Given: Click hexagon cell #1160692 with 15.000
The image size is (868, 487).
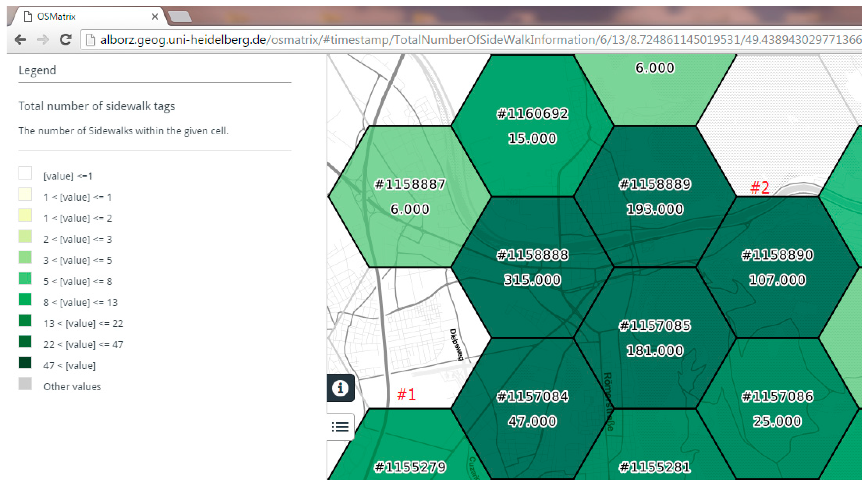Looking at the screenshot, I should pos(532,126).
